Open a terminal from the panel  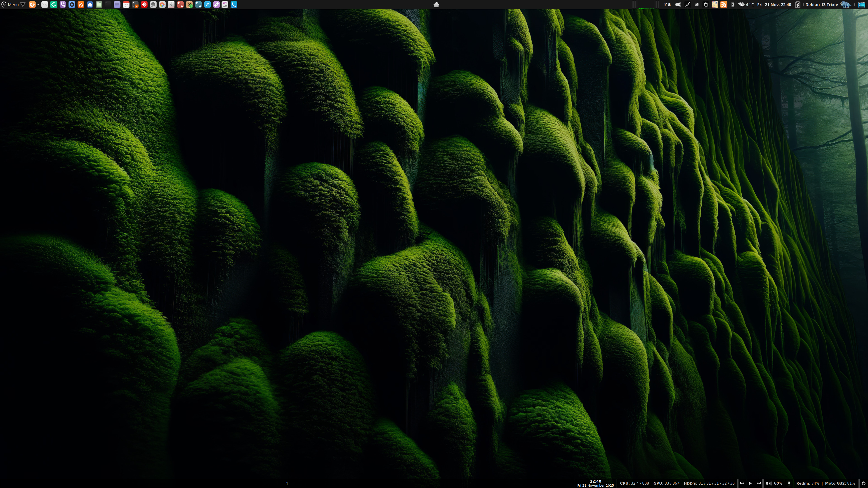(x=108, y=4)
